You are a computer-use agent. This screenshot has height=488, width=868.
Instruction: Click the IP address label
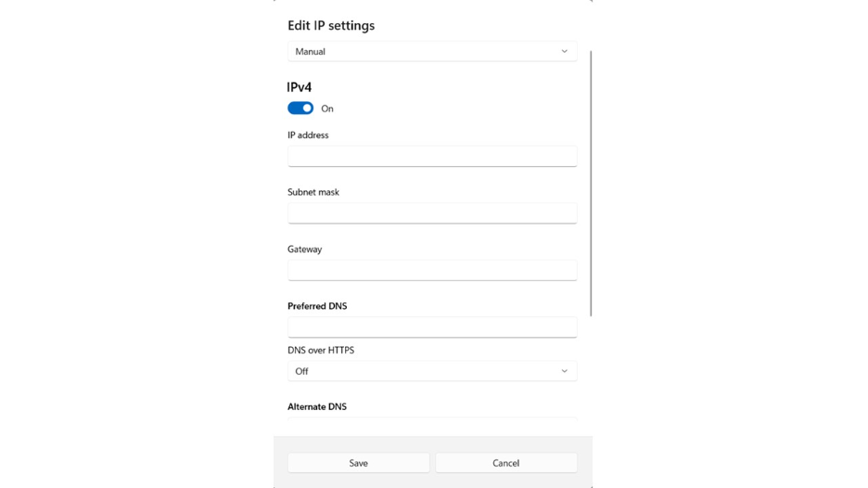point(308,135)
